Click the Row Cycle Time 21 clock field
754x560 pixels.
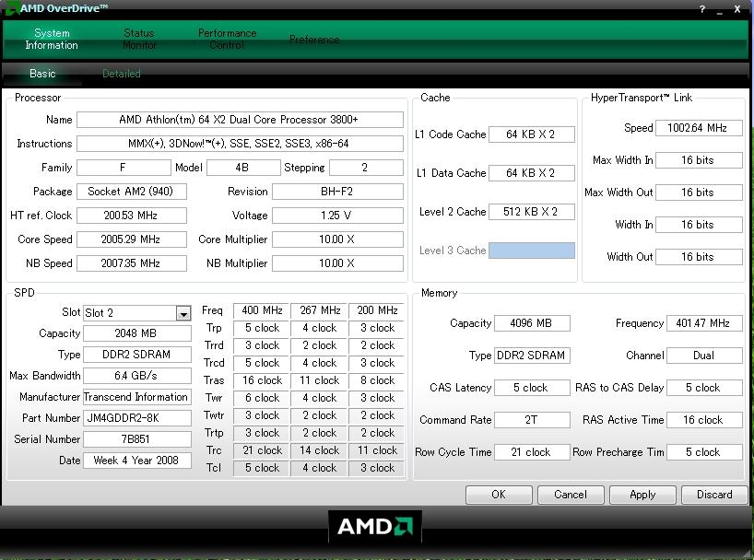pos(532,452)
